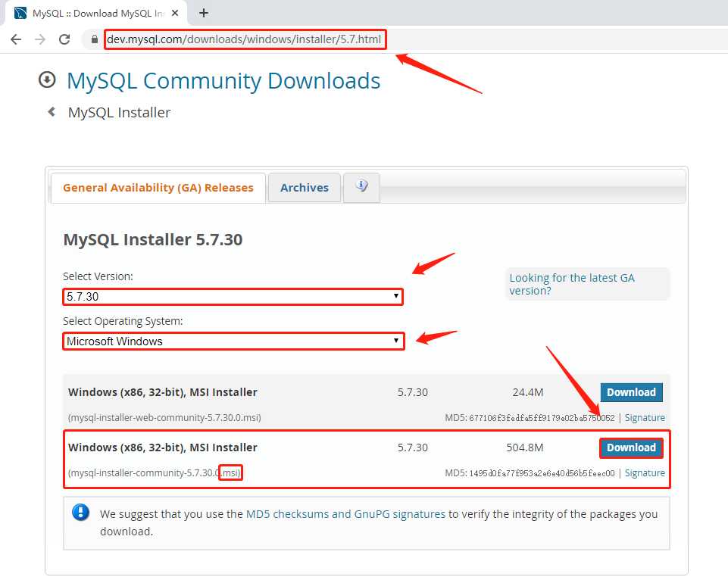This screenshot has width=728, height=580.
Task: Switch to the Archives tab
Action: pyautogui.click(x=304, y=188)
